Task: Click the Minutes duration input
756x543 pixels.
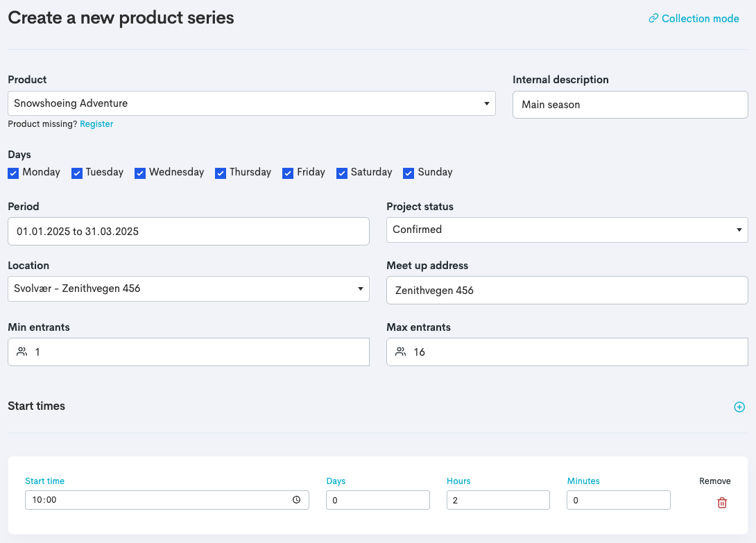Action: pos(618,500)
